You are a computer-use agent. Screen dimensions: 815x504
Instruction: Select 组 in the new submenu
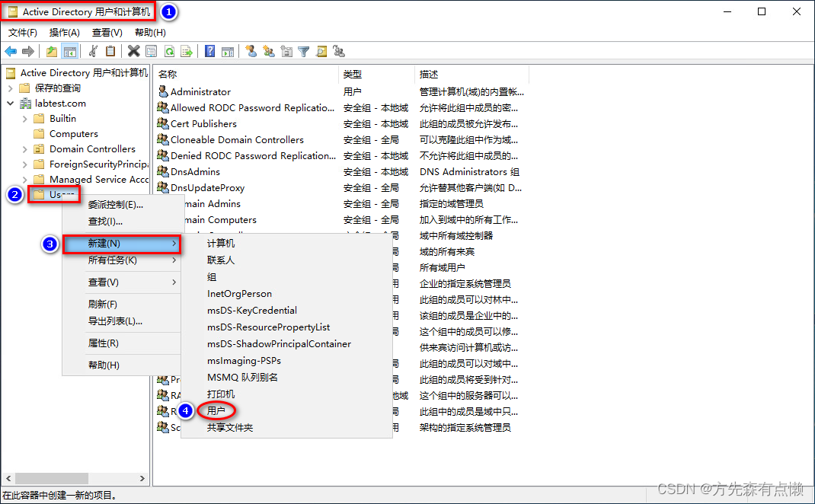[212, 277]
